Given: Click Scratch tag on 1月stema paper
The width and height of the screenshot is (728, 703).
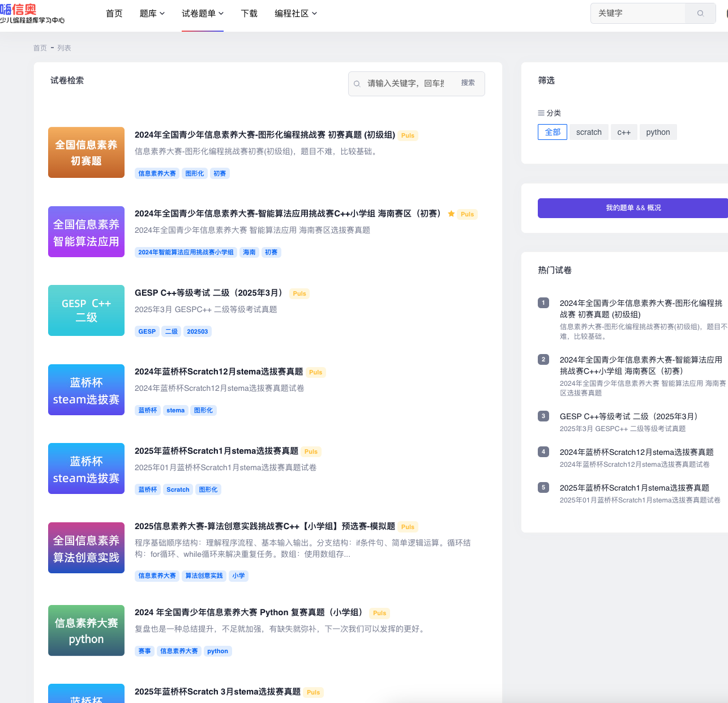Looking at the screenshot, I should (178, 489).
